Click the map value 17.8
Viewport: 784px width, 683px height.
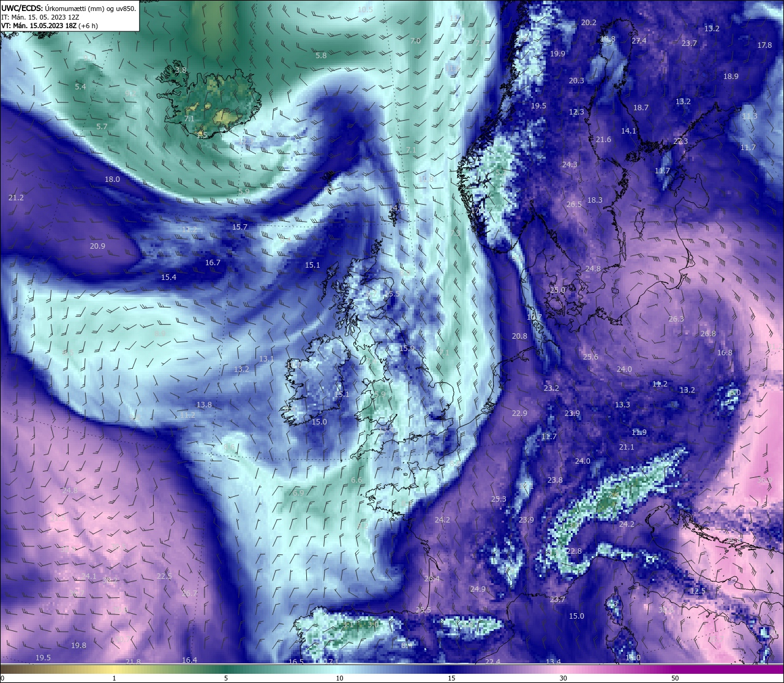(764, 45)
